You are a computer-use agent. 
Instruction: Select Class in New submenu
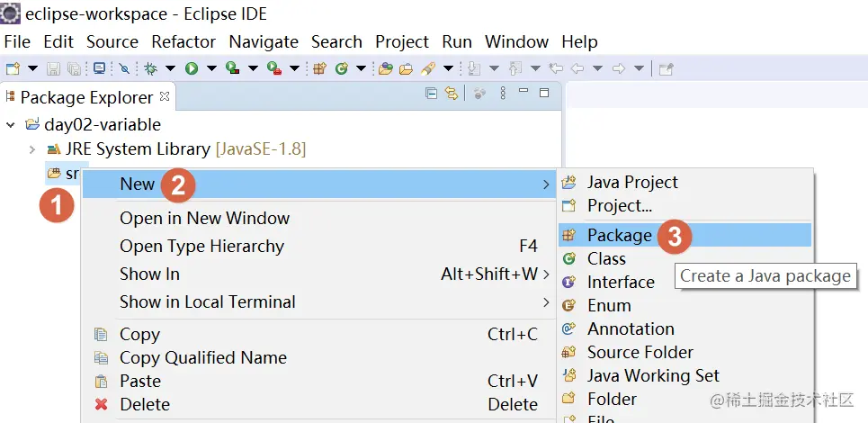685,258
